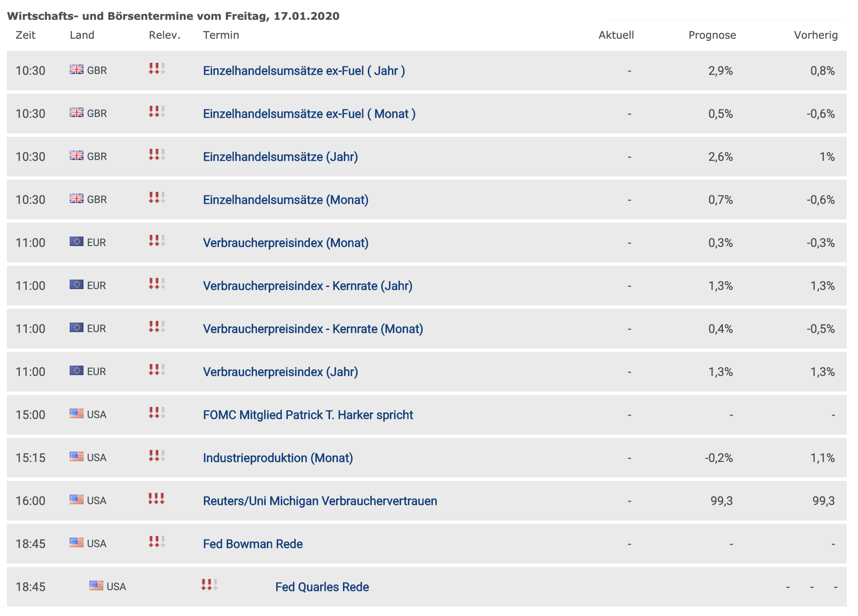Click the -0,5% previous value

click(821, 329)
